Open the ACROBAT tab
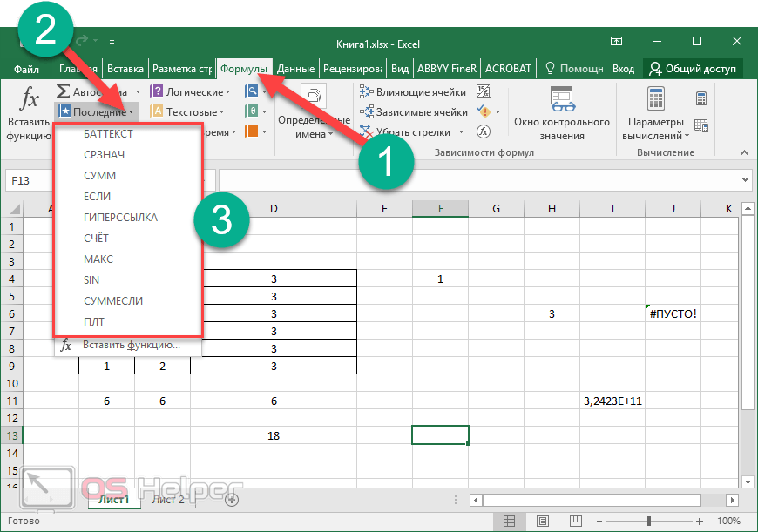 pos(508,69)
